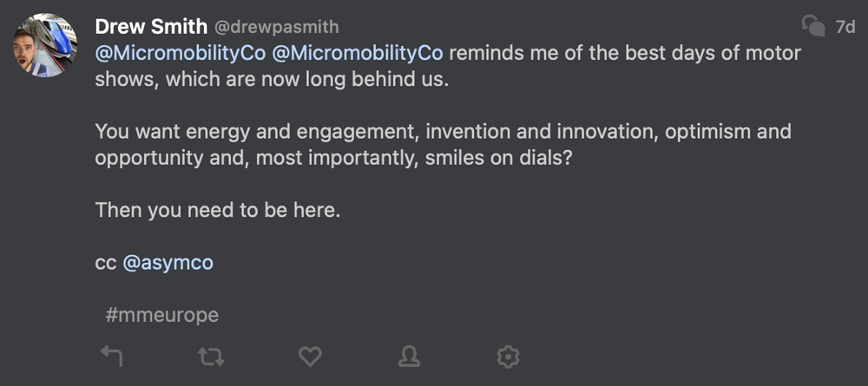Click the 'cc' text before @asymco

[105, 263]
